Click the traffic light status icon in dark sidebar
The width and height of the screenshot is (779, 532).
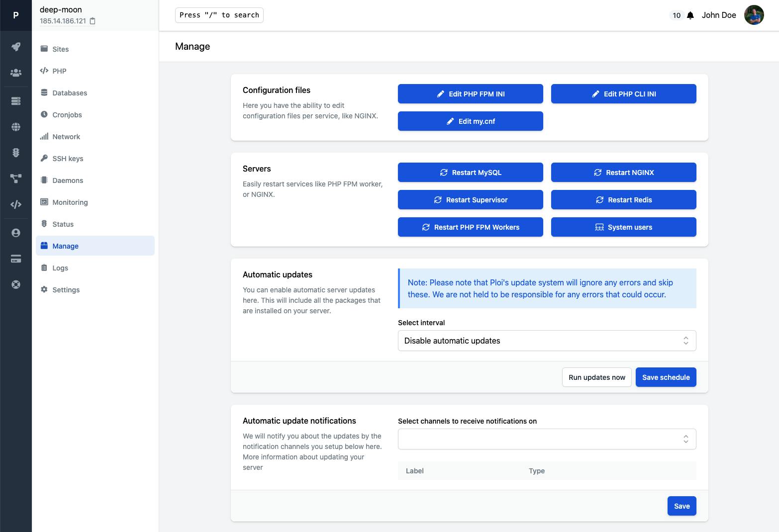[x=16, y=153]
